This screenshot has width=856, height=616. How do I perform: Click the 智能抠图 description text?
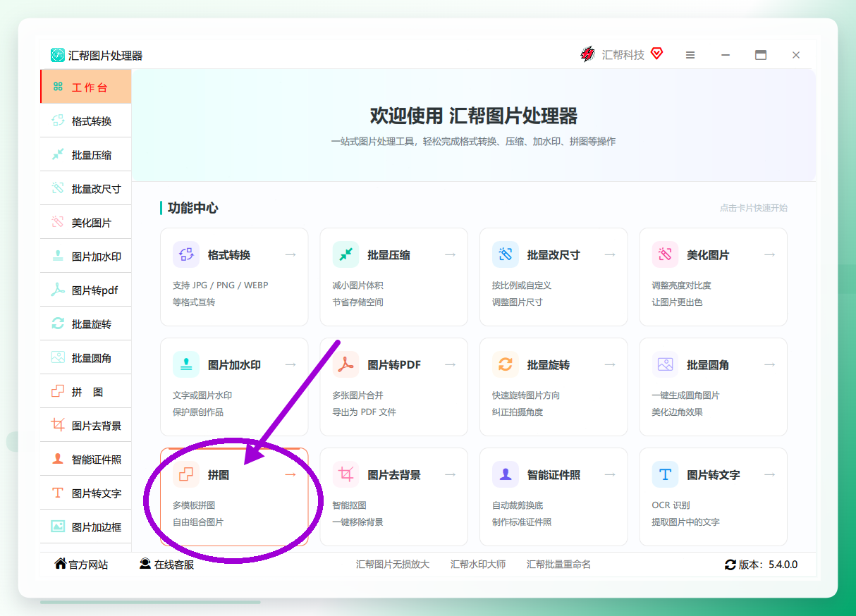pos(349,505)
